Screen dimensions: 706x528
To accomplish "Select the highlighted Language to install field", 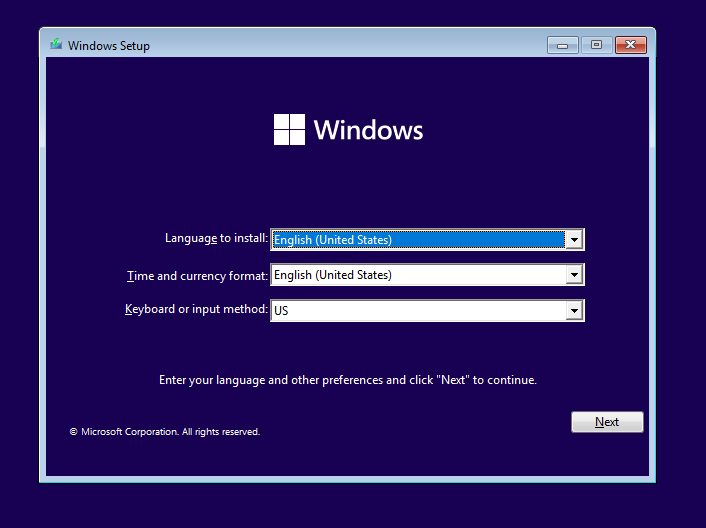I will click(417, 239).
